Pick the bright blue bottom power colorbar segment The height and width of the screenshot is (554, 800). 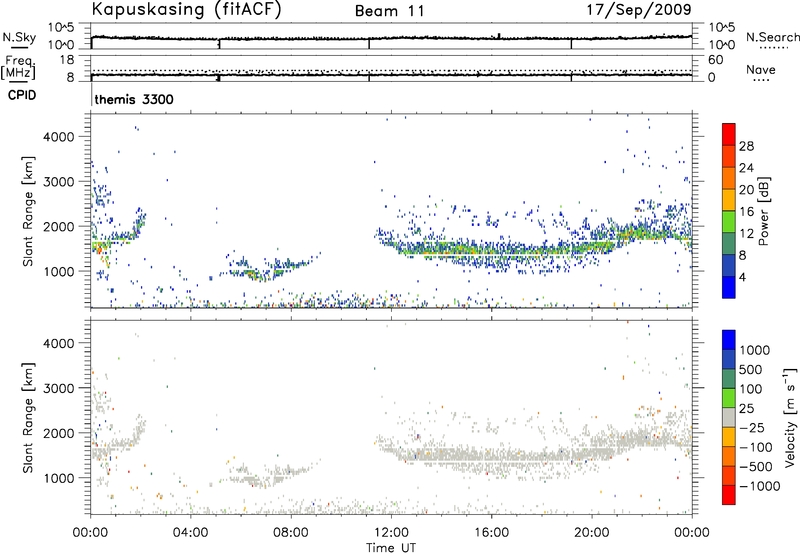[x=729, y=287]
